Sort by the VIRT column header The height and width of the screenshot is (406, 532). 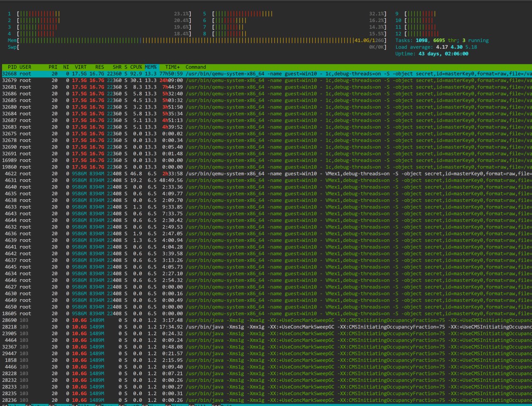(81, 67)
